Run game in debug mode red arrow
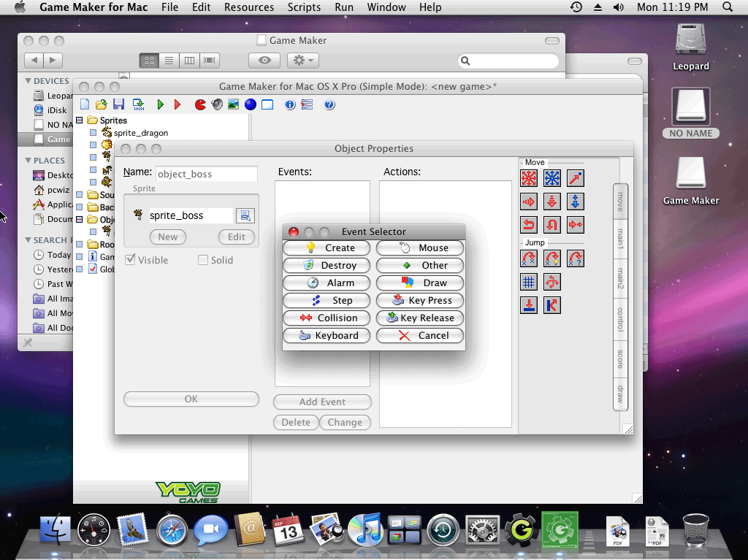 178,105
